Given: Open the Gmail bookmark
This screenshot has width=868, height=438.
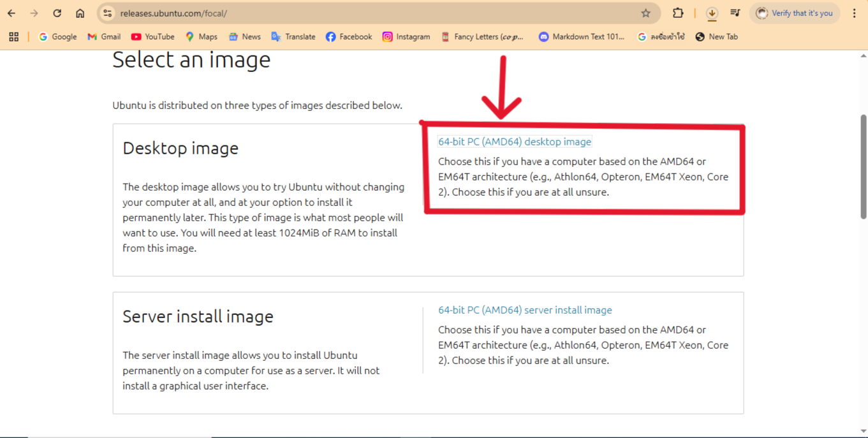Looking at the screenshot, I should [x=104, y=37].
